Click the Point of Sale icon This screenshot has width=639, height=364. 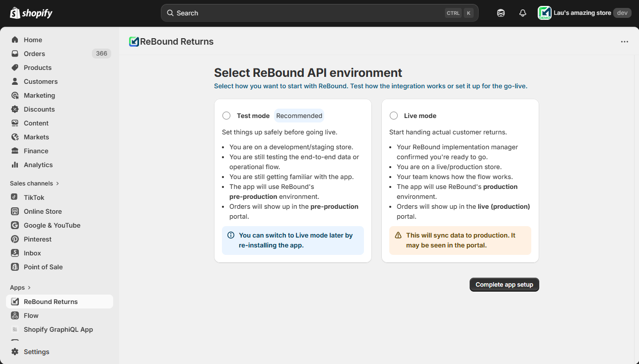point(15,267)
